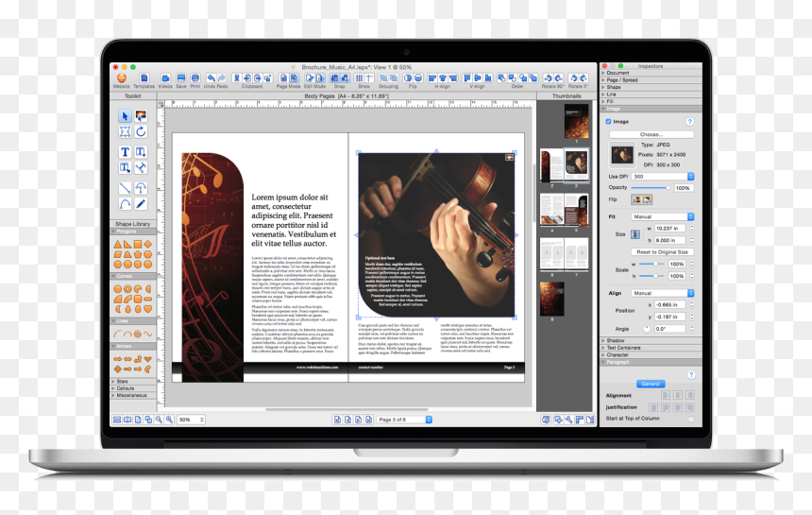Click the Angle field showing 0.0°
The width and height of the screenshot is (812, 515).
tap(669, 329)
